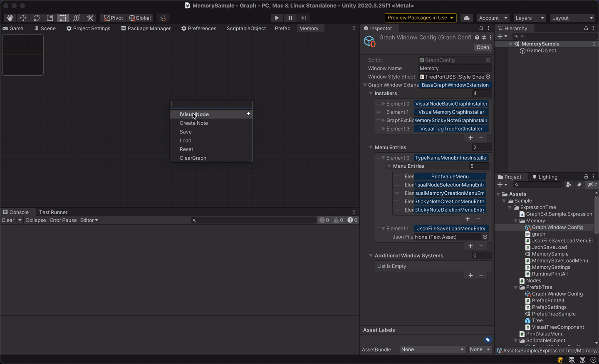The image size is (599, 364).
Task: Search by type in Project panel
Action: pos(569,185)
